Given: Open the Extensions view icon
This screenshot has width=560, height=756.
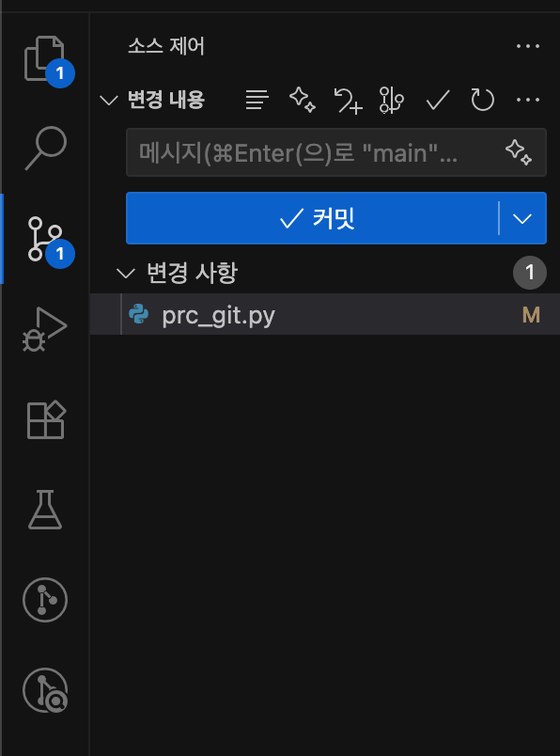Looking at the screenshot, I should [x=46, y=419].
